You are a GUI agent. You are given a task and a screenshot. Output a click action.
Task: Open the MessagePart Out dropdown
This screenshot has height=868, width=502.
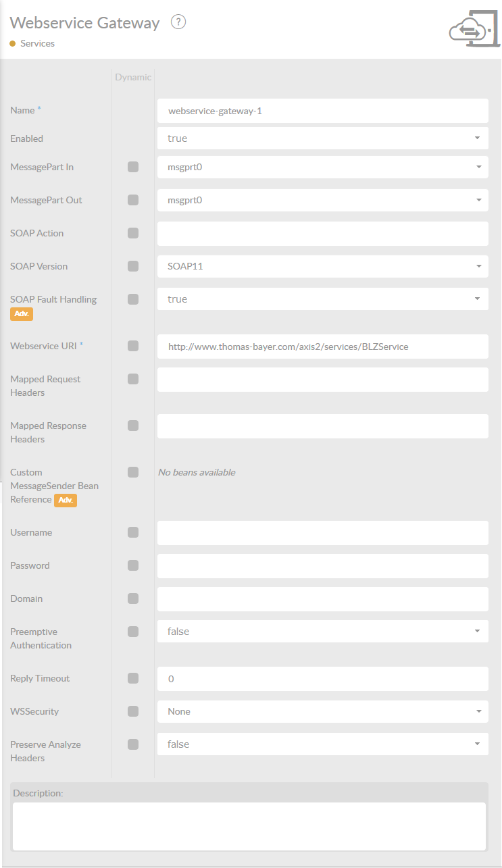(322, 200)
